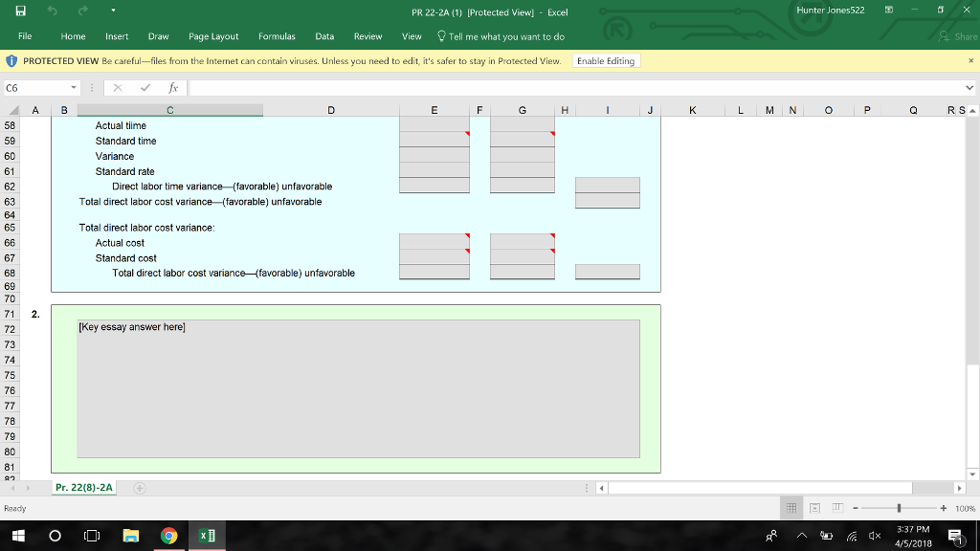The height and width of the screenshot is (551, 980).
Task: Open the File menu
Action: (25, 36)
